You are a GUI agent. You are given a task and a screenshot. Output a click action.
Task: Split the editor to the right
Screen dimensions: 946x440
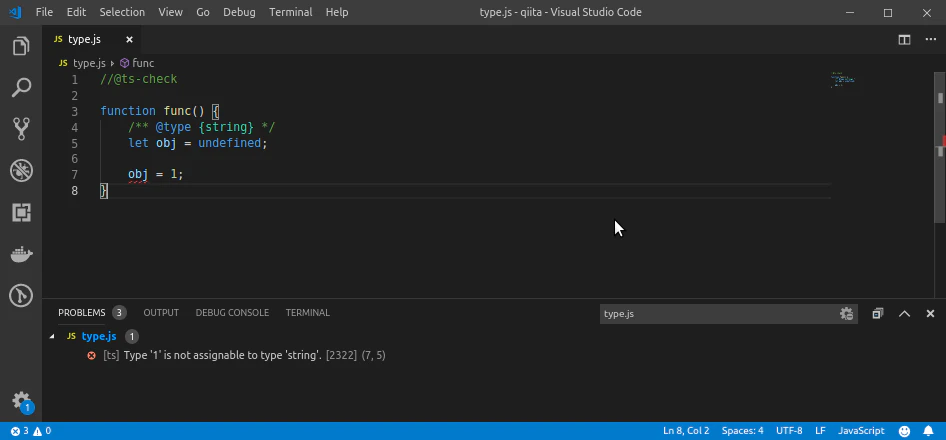coord(904,40)
